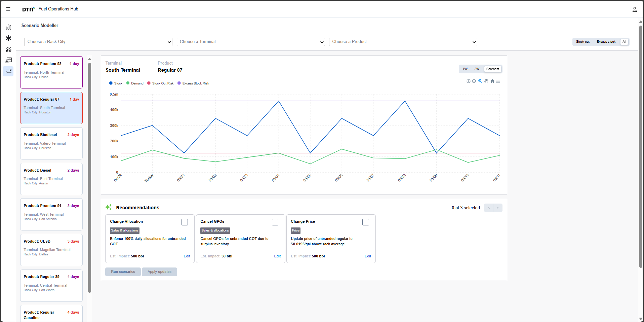Check the Cancel GPOs recommendation box
This screenshot has width=644, height=322.
(x=275, y=222)
